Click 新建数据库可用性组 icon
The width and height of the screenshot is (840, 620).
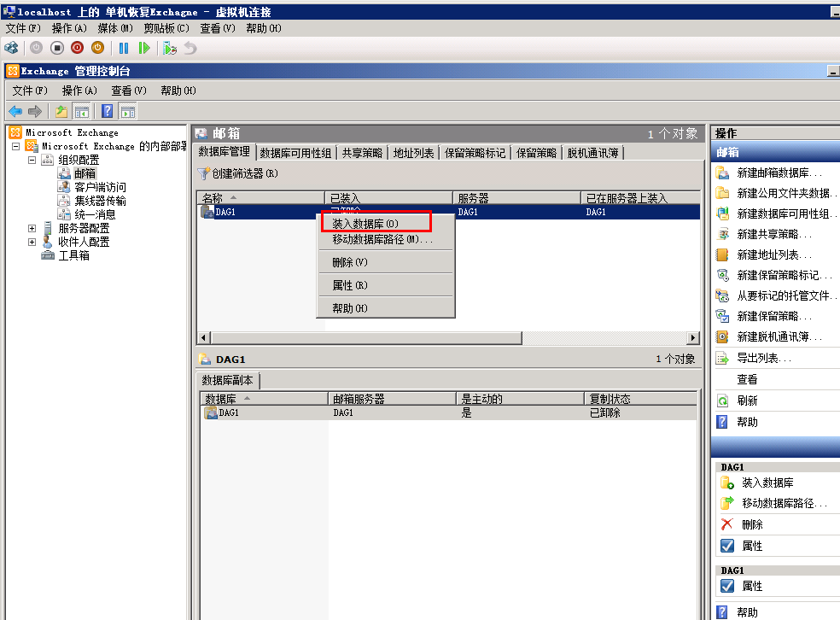pyautogui.click(x=723, y=213)
